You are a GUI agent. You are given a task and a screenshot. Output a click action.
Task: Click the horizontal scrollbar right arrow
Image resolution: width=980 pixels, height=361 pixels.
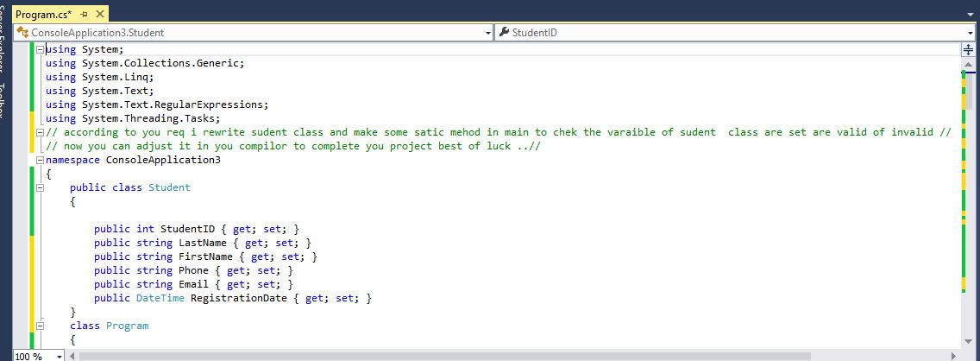click(954, 356)
